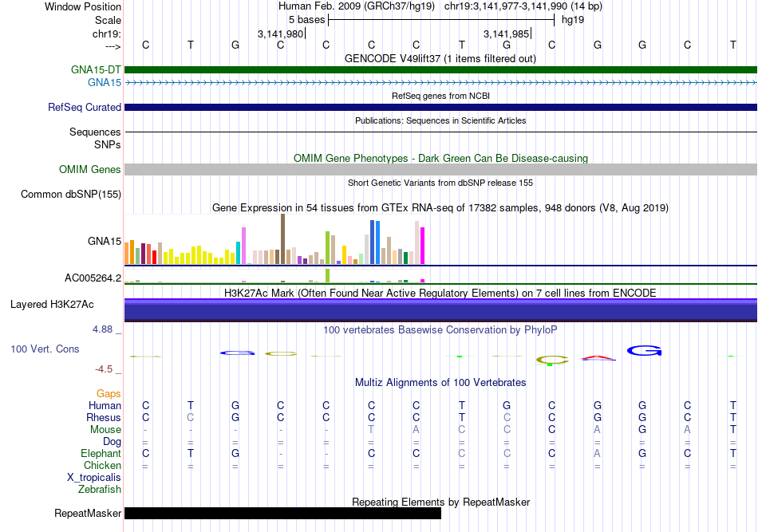This screenshot has width=758, height=532.
Task: Click the '--->' strand direction arrow
Action: tap(113, 46)
